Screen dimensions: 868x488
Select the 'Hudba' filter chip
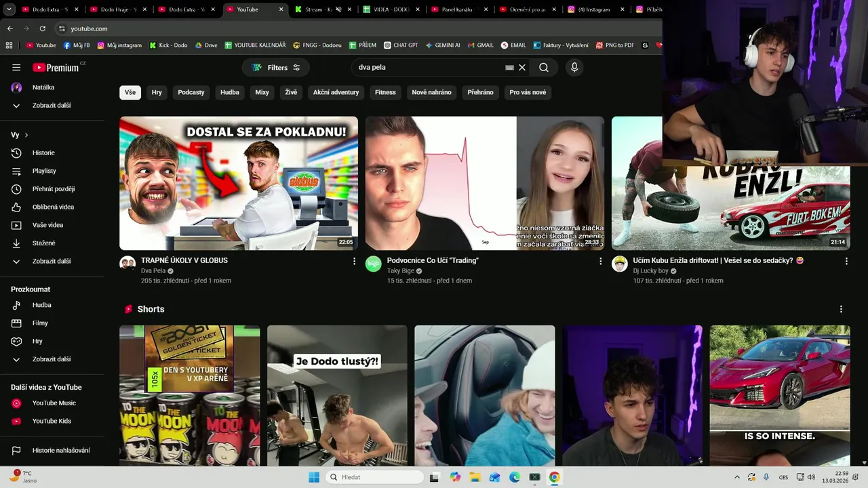230,92
